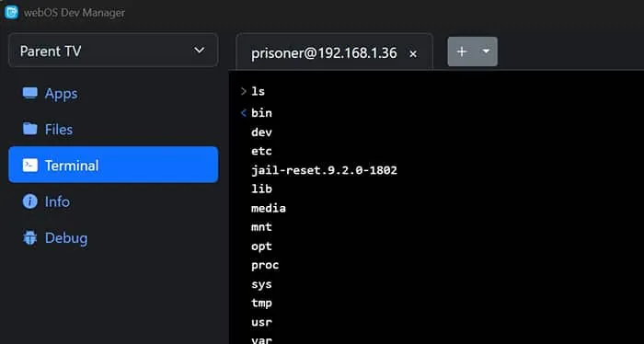
Task: Click the 'dev' directory output
Action: click(261, 132)
